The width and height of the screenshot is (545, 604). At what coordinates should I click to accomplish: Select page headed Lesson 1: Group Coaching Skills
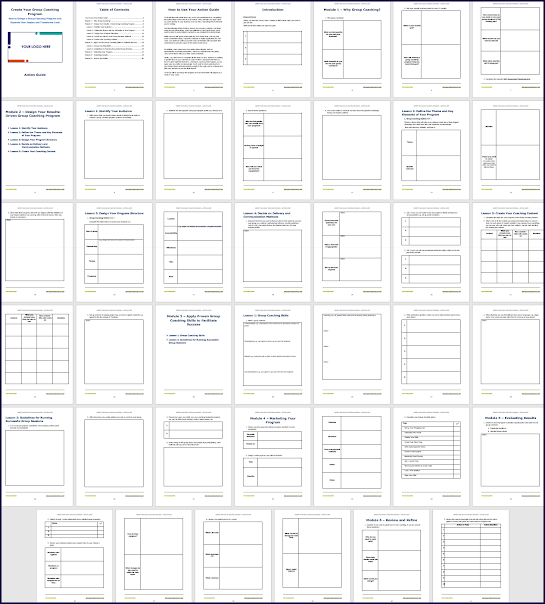click(x=272, y=354)
